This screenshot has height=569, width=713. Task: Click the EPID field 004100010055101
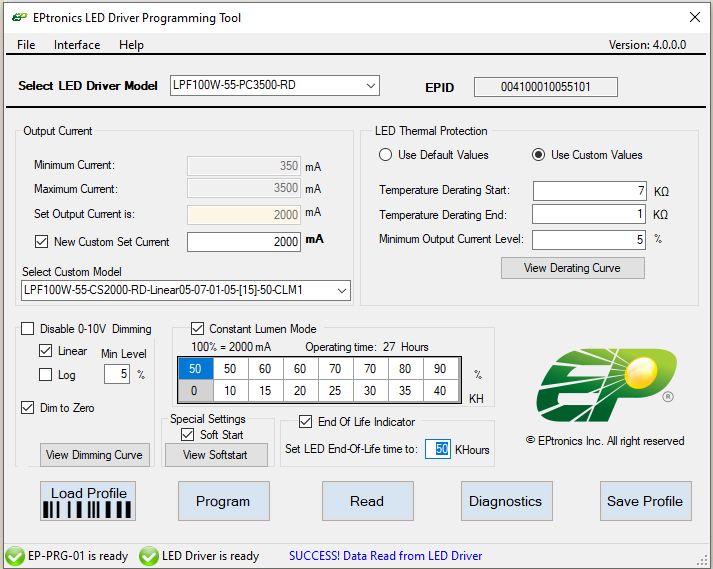546,87
